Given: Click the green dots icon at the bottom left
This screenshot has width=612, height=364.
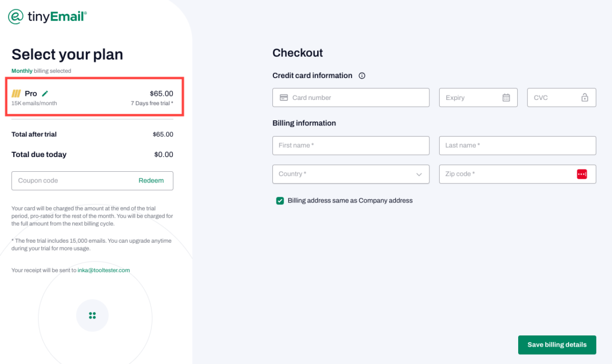Looking at the screenshot, I should click(x=92, y=315).
